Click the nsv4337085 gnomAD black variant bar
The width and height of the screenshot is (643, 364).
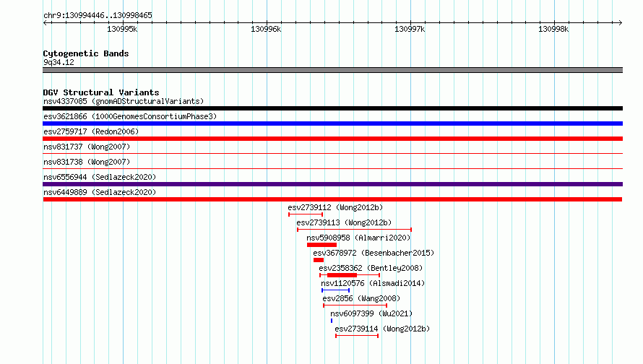332,108
